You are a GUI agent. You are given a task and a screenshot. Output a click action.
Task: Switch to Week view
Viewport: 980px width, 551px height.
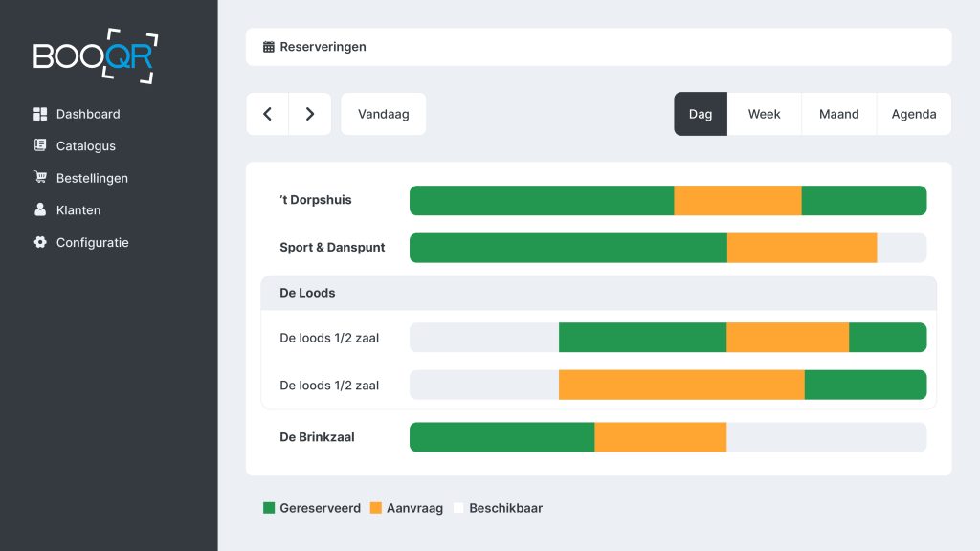point(764,114)
